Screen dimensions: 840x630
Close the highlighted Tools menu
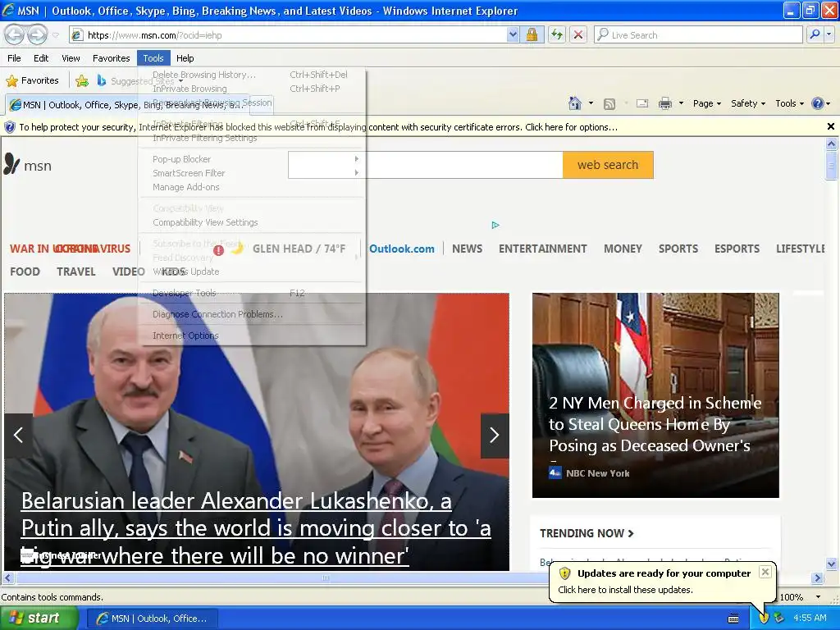[x=153, y=58]
